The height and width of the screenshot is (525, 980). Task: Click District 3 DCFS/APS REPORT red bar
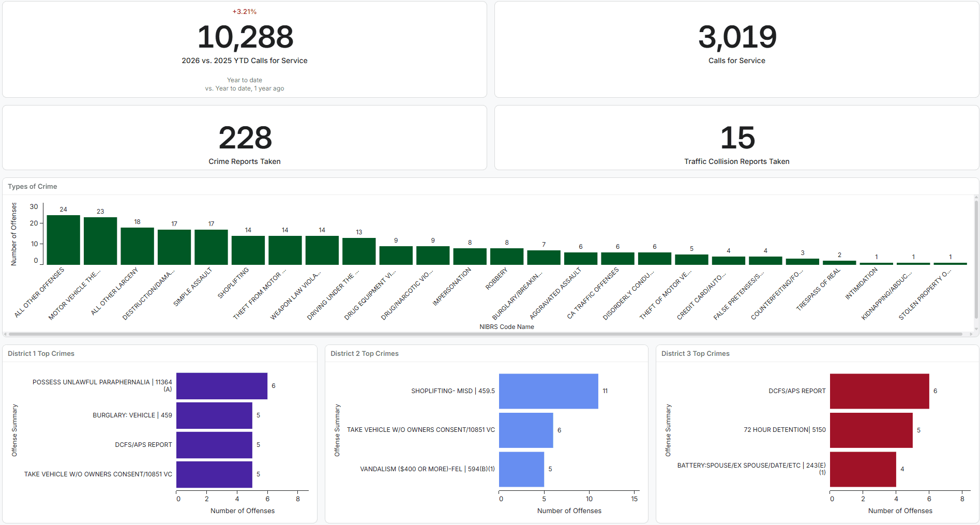(x=879, y=391)
